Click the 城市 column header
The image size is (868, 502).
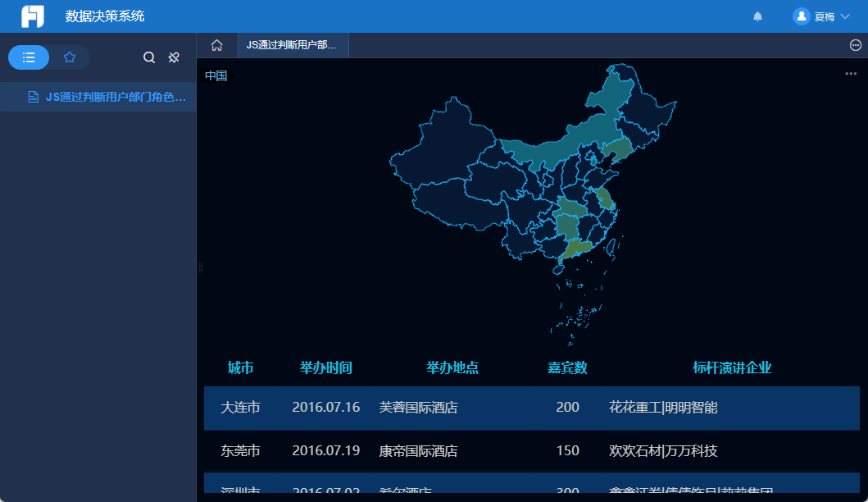click(240, 367)
